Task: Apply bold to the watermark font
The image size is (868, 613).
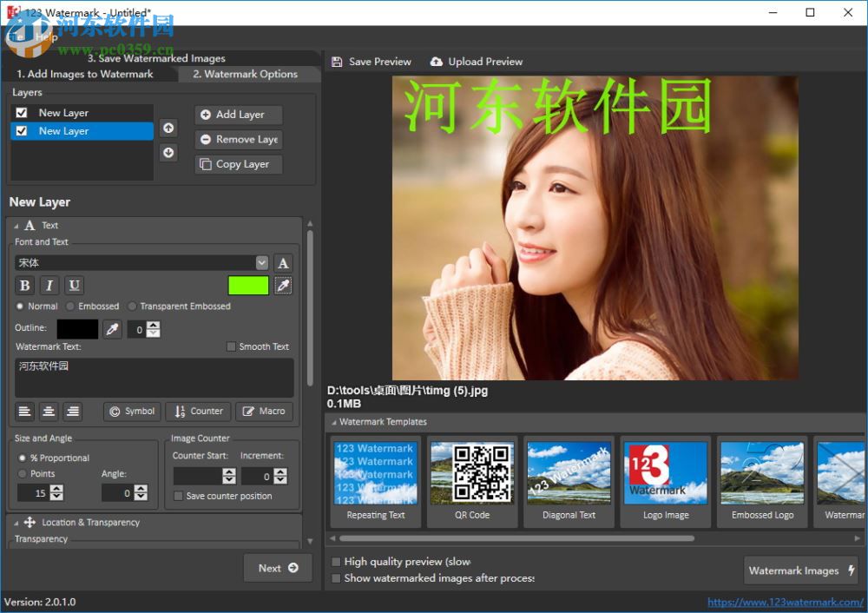Action: point(24,285)
